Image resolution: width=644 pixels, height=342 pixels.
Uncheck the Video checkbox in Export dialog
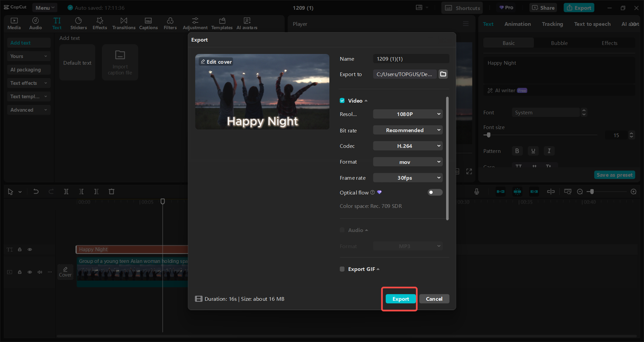(342, 101)
